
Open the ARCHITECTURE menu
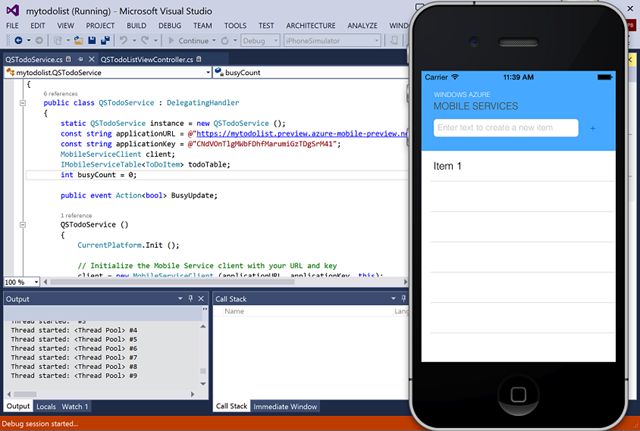[x=311, y=25]
